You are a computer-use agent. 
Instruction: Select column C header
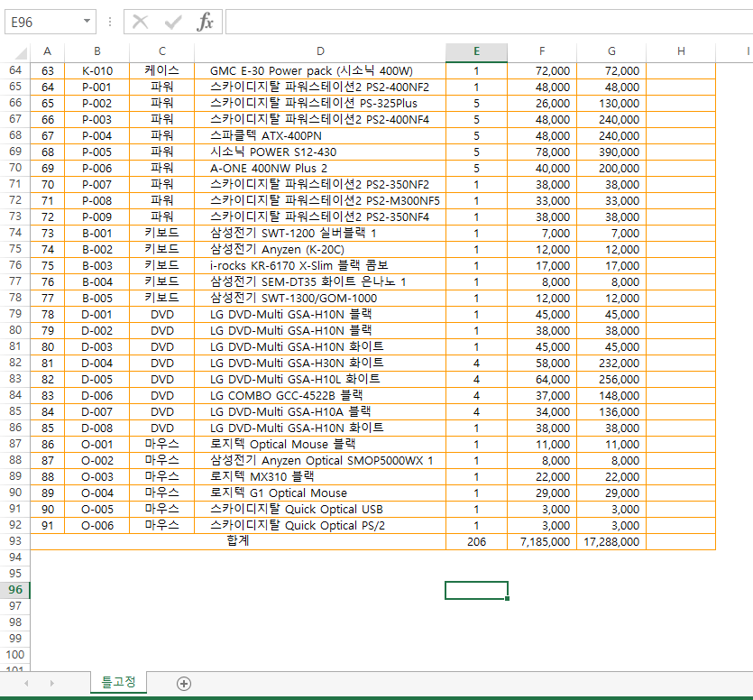pos(161,51)
